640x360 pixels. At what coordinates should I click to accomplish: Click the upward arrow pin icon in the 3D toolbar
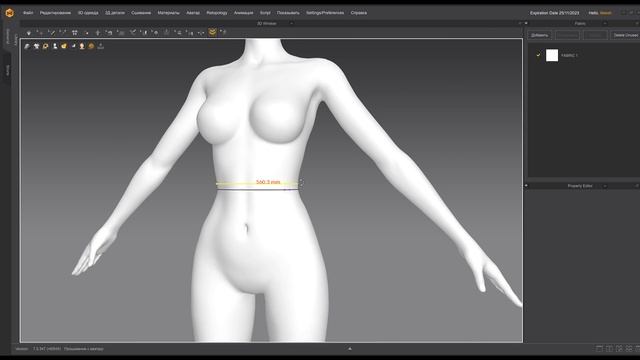pyautogui.click(x=98, y=32)
